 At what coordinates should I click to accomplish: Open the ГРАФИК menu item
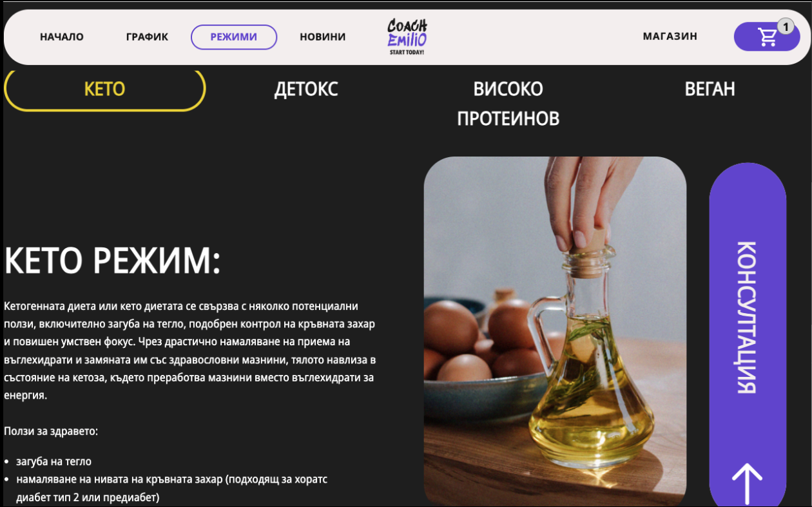point(147,37)
